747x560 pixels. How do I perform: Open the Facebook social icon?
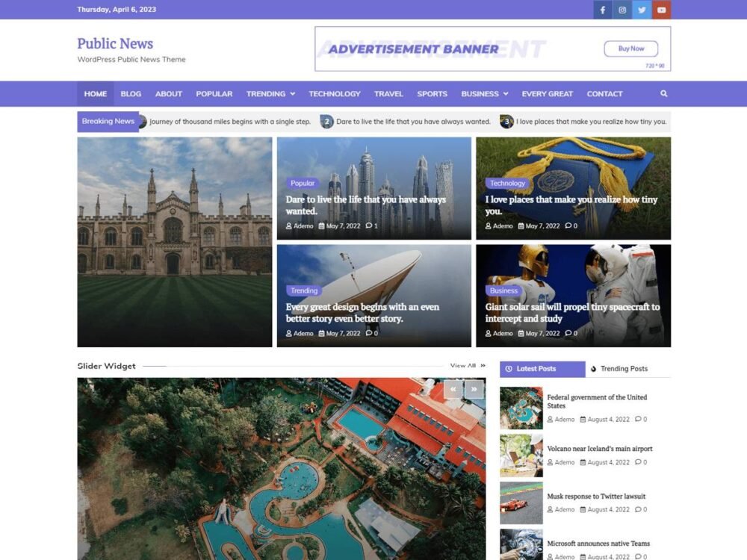click(603, 10)
